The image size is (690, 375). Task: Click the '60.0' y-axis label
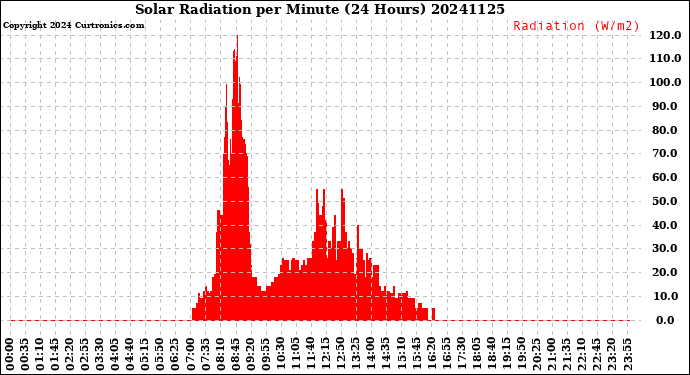665,177
